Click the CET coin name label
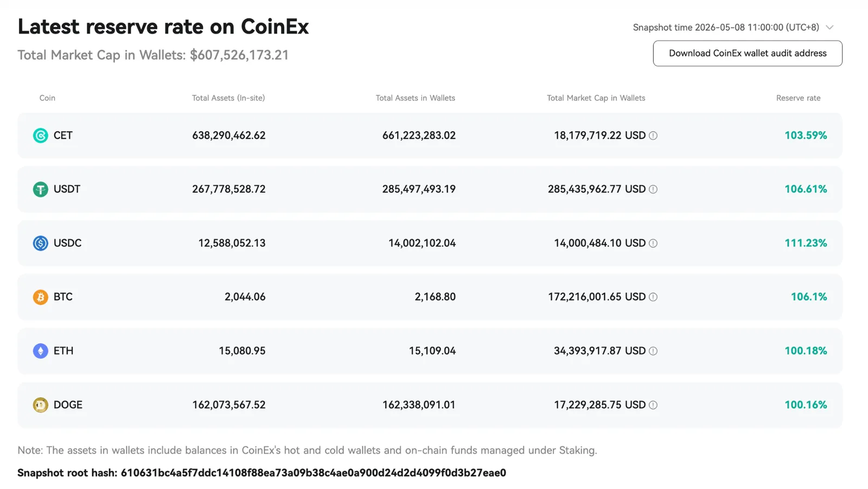The image size is (868, 489). click(x=63, y=136)
